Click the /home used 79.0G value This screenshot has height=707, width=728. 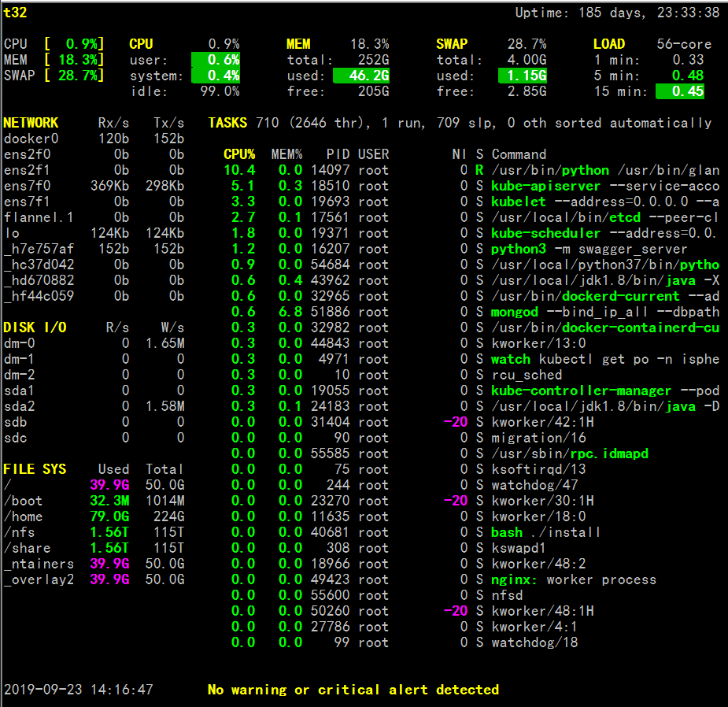coord(109,516)
